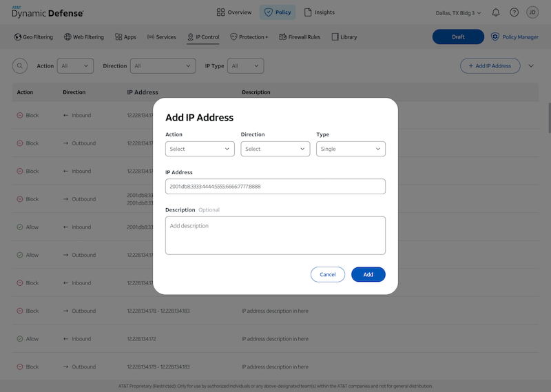Image resolution: width=551 pixels, height=392 pixels.
Task: Open the Services section
Action: 161,37
